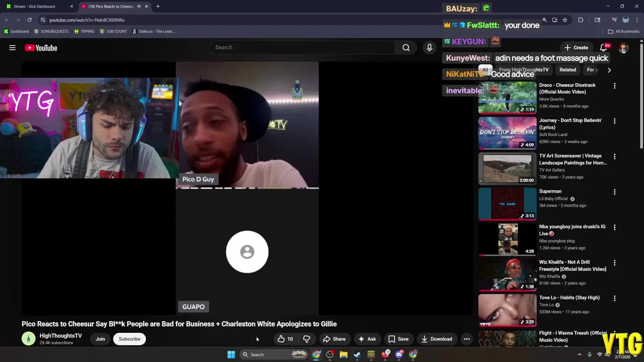This screenshot has height=362, width=644.
Task: Open options for Journey Don't Stop Believin' video
Action: coord(614,121)
